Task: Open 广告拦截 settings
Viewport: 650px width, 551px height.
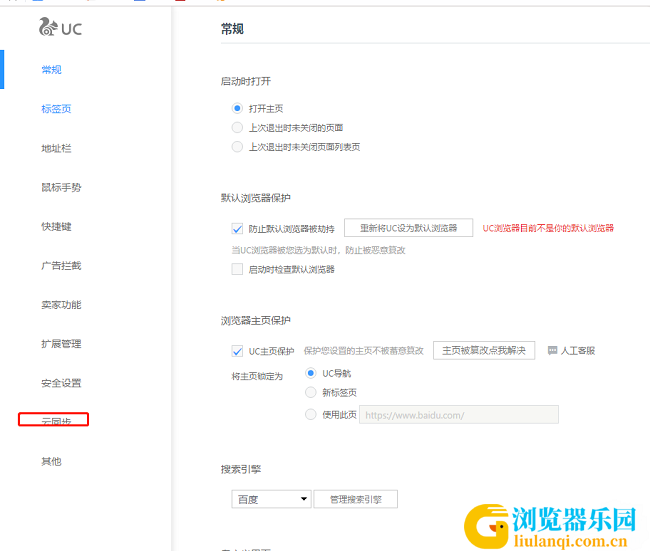Action: 61,266
